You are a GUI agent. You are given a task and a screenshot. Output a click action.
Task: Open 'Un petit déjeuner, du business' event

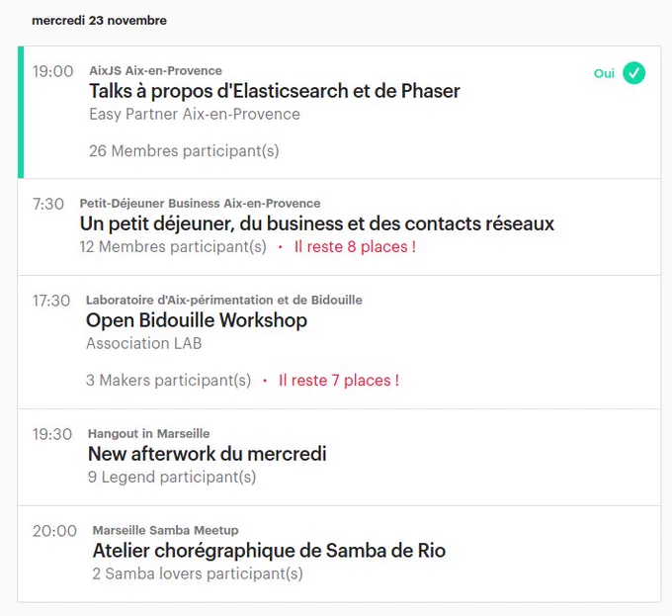pos(316,223)
